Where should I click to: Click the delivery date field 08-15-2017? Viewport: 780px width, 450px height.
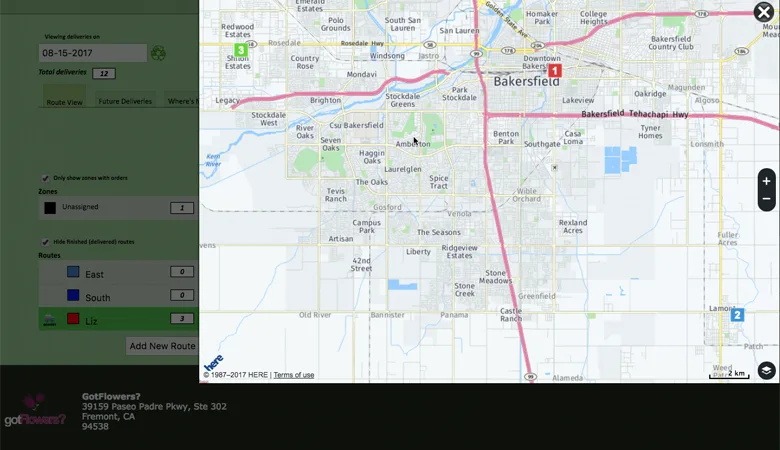coord(93,53)
